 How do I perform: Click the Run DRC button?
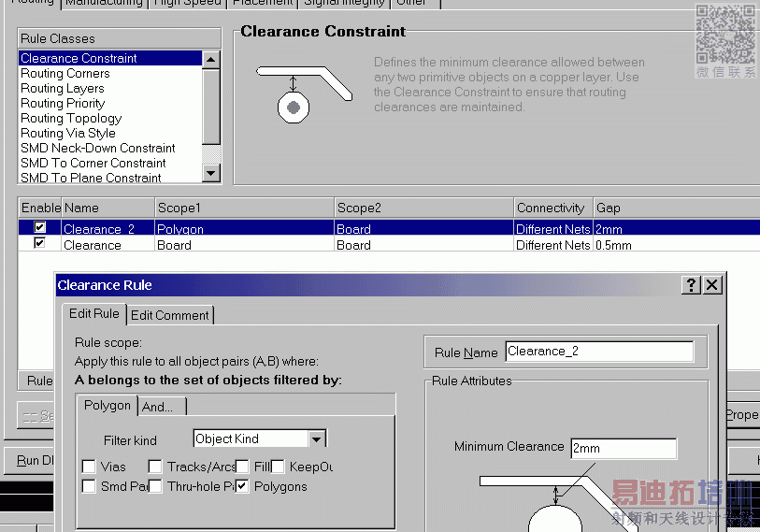click(x=30, y=460)
